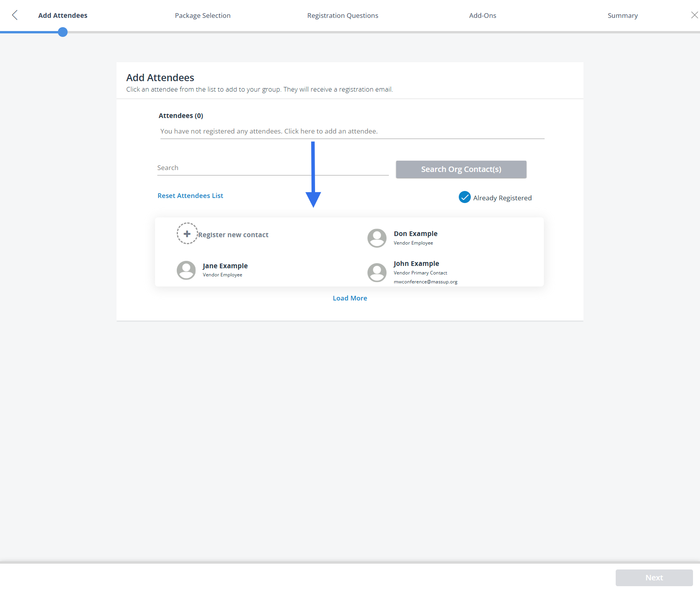Focus the Search input field

pos(273,168)
